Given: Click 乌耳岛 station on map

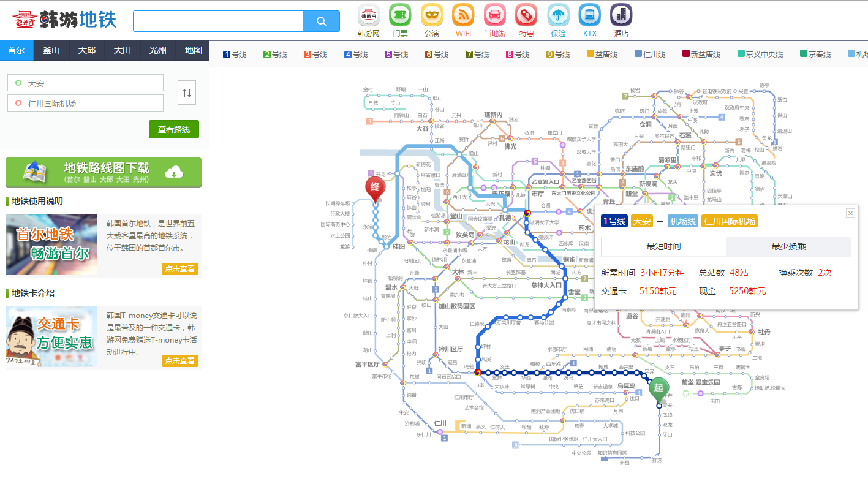Looking at the screenshot, I should click(x=625, y=385).
